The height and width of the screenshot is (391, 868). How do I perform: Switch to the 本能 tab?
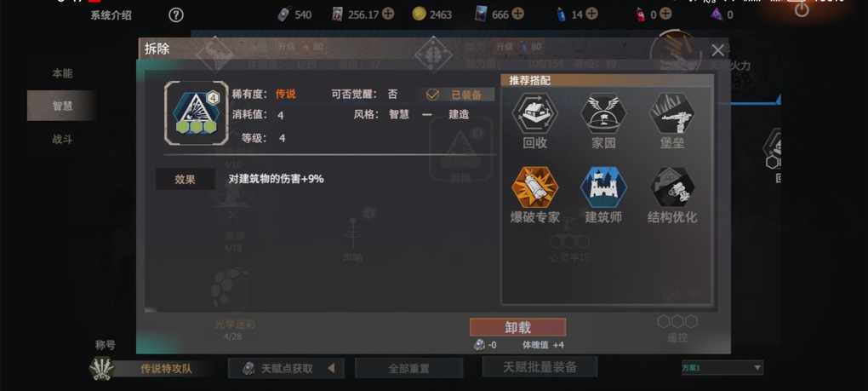(62, 73)
